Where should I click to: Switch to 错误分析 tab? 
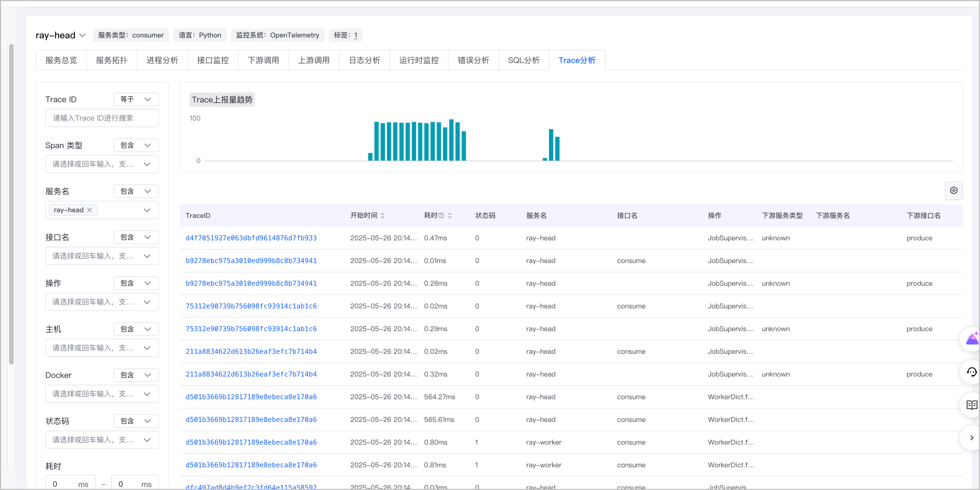pos(474,60)
